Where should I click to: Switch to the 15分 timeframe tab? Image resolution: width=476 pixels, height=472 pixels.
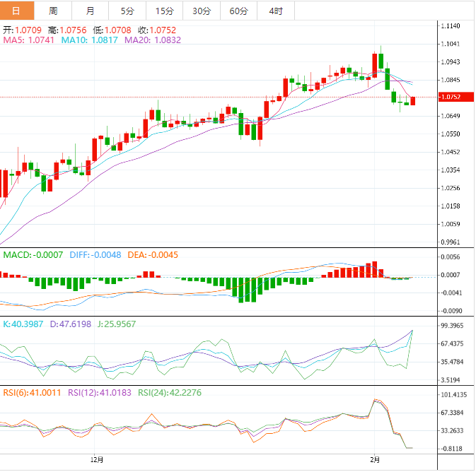(164, 11)
